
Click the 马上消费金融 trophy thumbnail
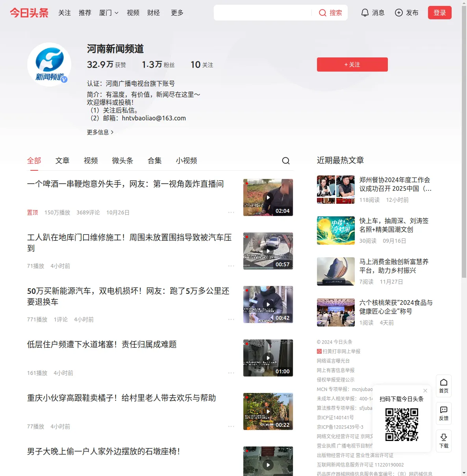click(x=336, y=271)
